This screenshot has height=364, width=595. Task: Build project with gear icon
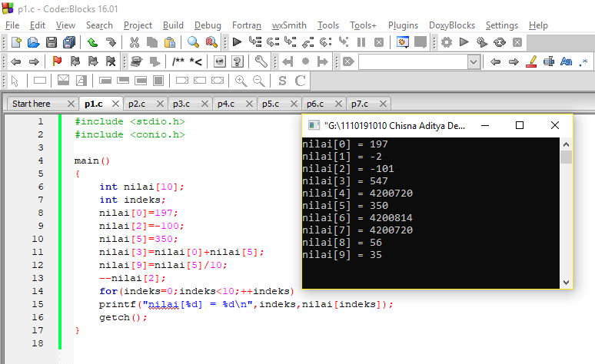(447, 42)
